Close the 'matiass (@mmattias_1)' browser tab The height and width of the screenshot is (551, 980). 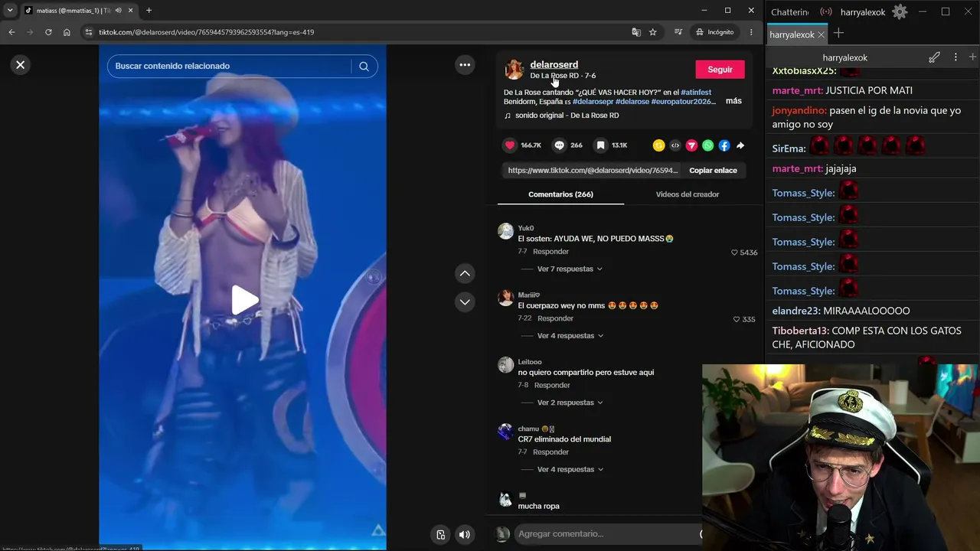click(x=131, y=11)
